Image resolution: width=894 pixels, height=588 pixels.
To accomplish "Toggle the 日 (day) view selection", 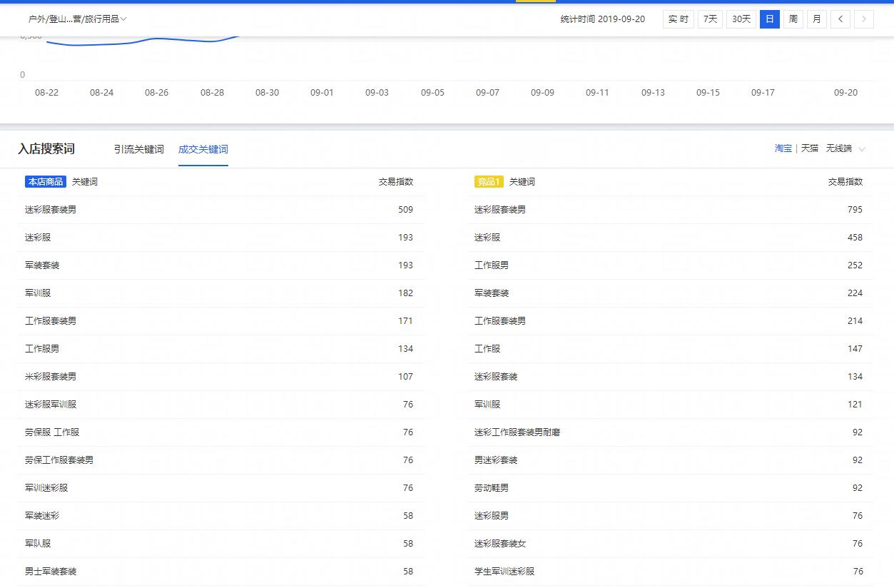I will [x=769, y=19].
